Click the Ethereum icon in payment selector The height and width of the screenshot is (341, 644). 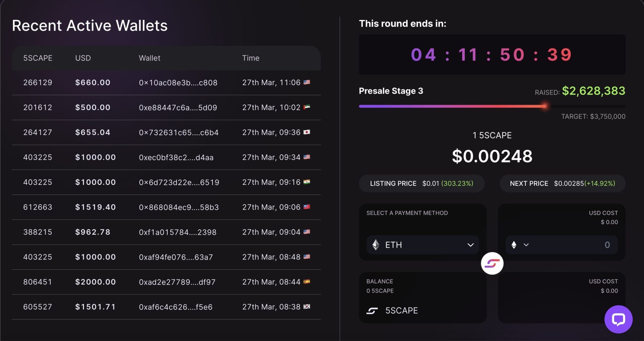tap(375, 245)
